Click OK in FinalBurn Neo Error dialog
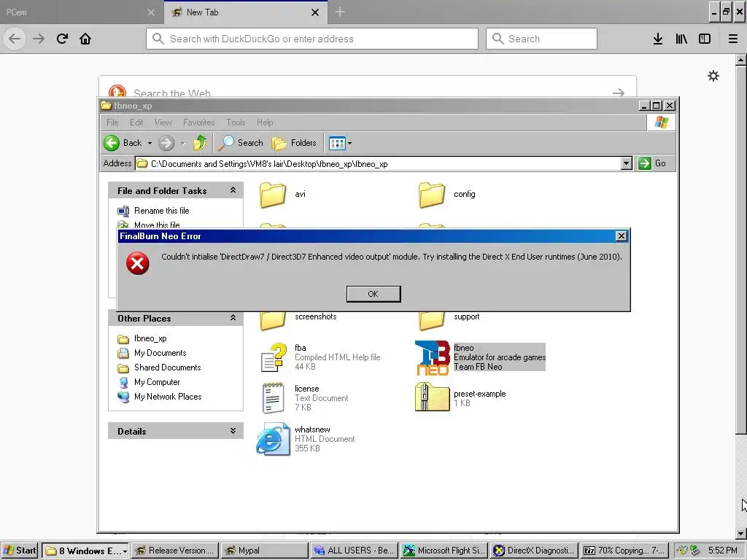Screen dimensions: 747x560 point(373,294)
